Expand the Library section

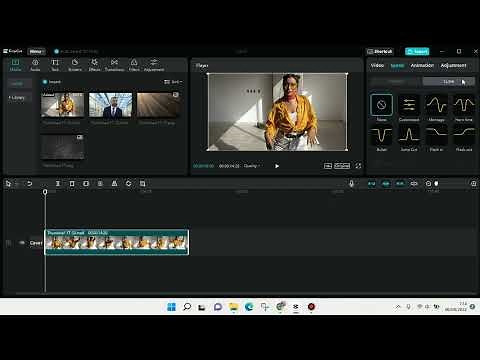[x=17, y=98]
